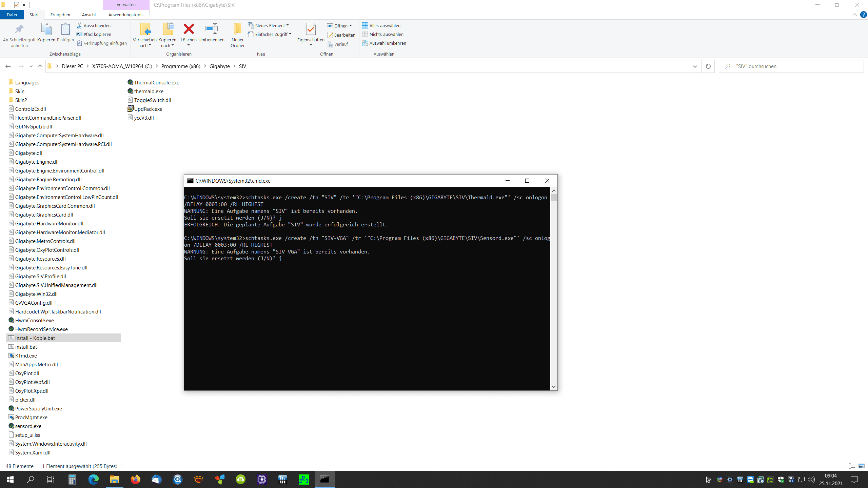Click the Verwalten contextual tab
This screenshot has width=868, height=488.
126,5
